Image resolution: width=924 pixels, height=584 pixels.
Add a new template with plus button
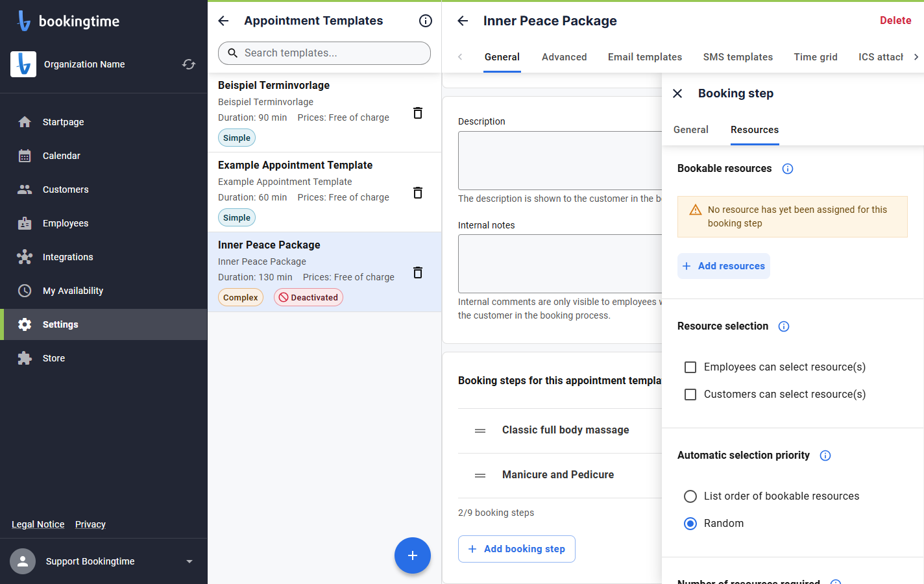[x=413, y=555]
